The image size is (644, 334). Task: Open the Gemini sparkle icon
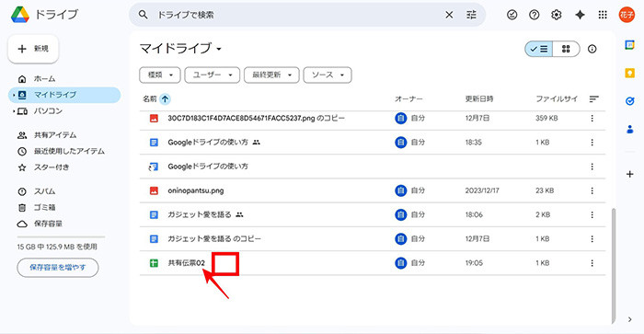click(x=580, y=15)
